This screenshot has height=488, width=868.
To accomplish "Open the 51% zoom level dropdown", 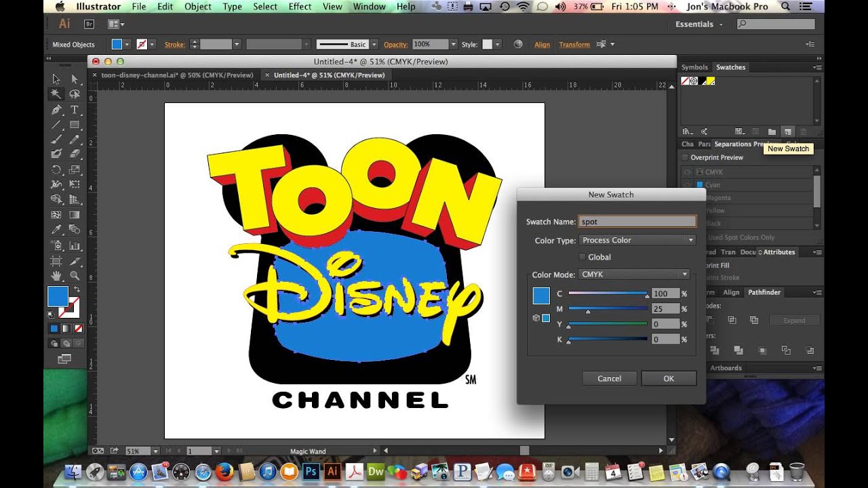I will 156,451.
